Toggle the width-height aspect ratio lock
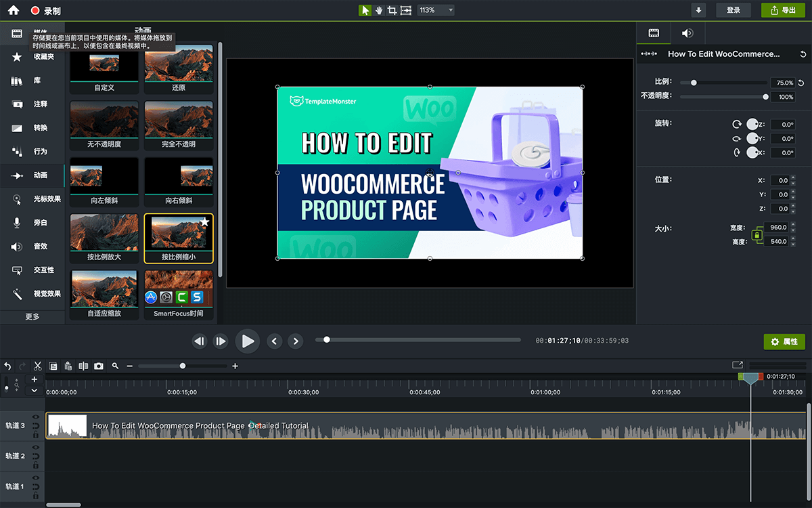This screenshot has height=508, width=812. (757, 235)
